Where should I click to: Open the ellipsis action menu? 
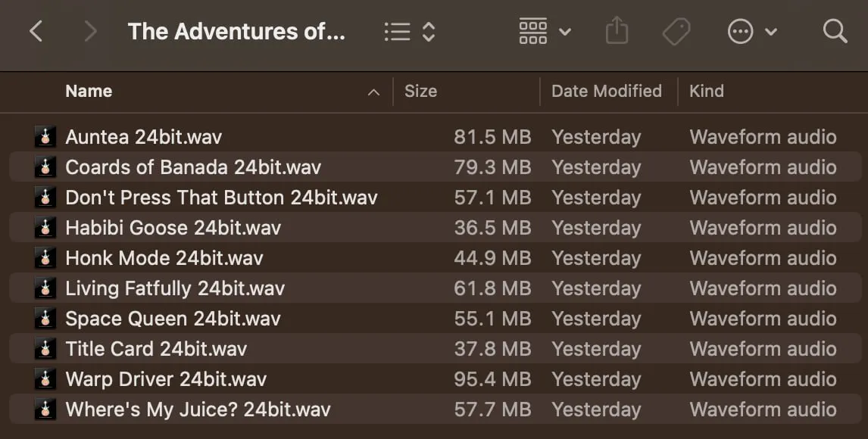coord(740,32)
